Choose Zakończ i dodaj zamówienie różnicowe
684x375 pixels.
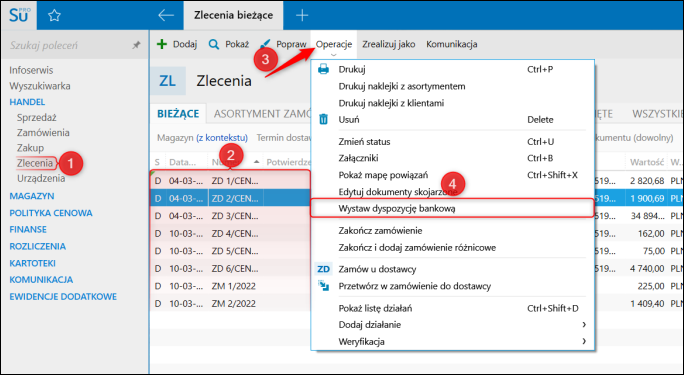click(x=417, y=248)
